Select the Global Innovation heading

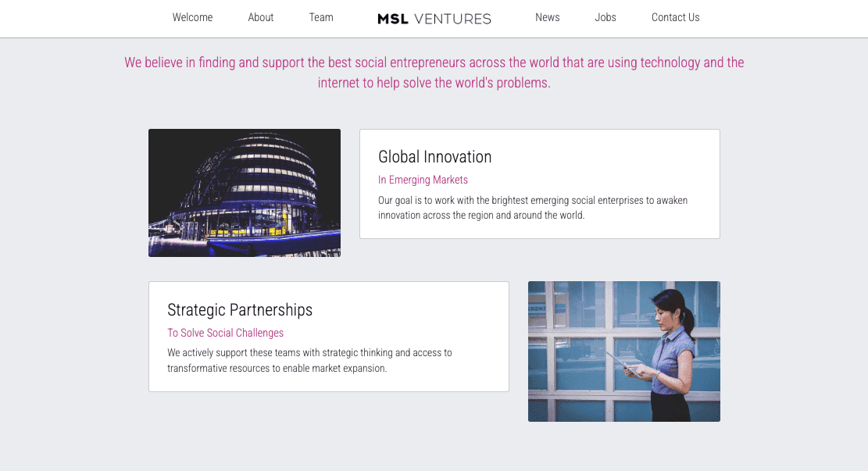click(434, 156)
